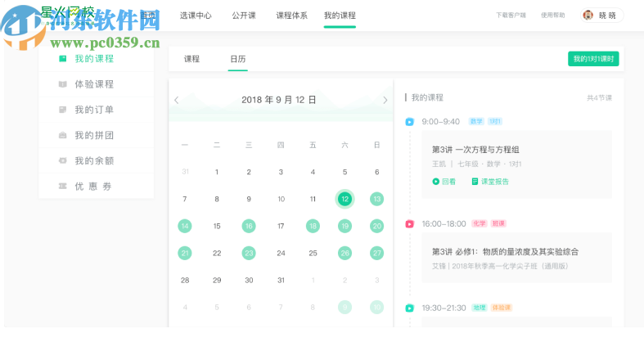Open 我的拼团 in the sidebar

(96, 135)
